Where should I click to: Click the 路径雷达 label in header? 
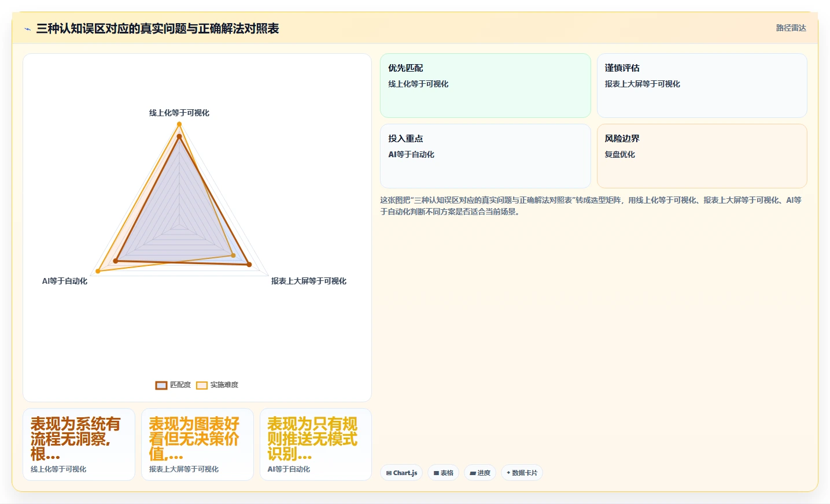[x=791, y=28]
